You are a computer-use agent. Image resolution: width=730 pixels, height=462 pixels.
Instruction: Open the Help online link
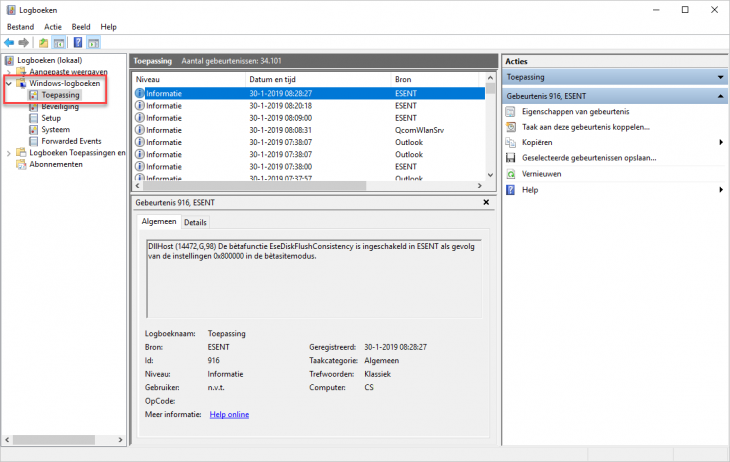click(x=229, y=414)
